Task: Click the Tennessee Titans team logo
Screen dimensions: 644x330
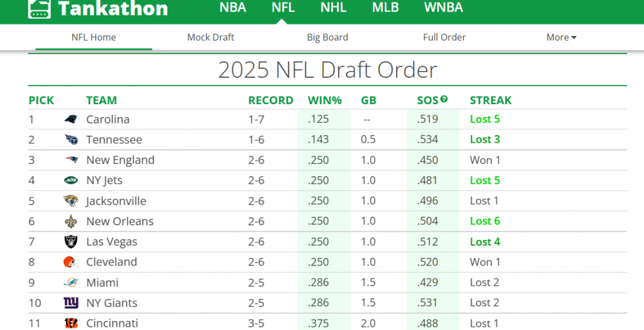Action: tap(71, 140)
